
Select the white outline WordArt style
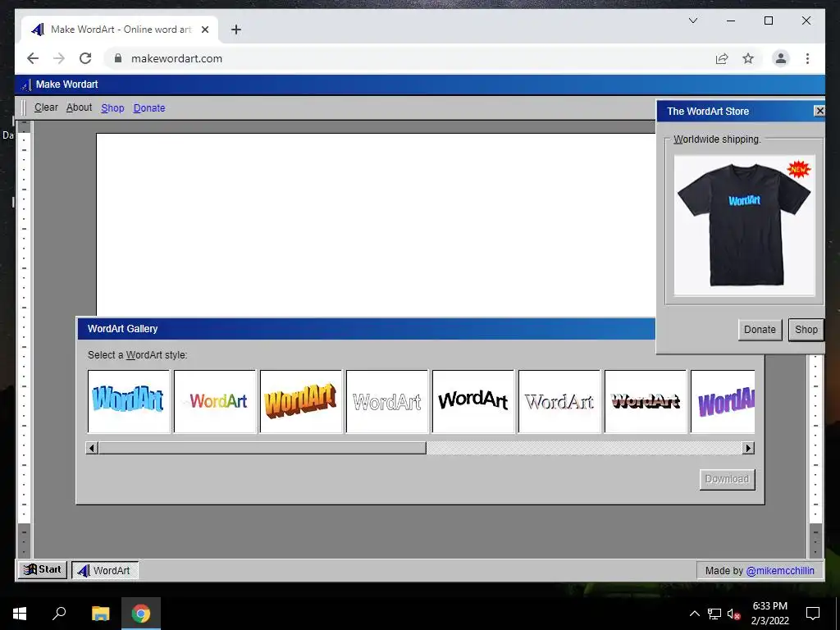[x=387, y=401]
